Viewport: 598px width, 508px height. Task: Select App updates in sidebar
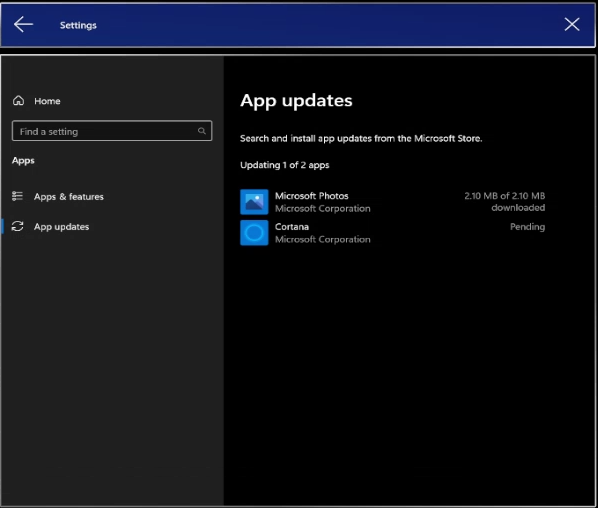click(61, 227)
